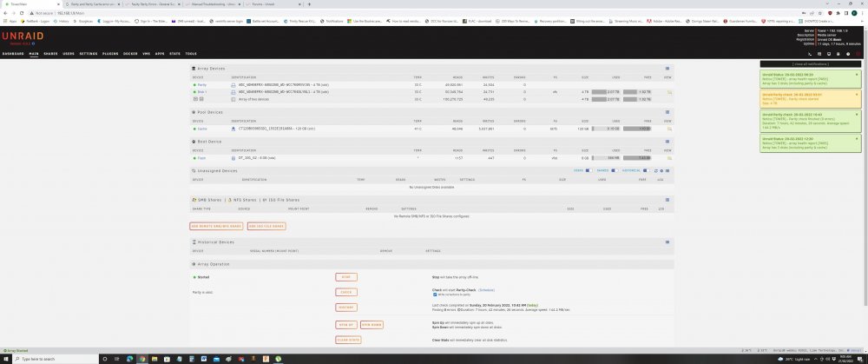Toggle SMB Shares section view icon
868x364 pixels.
tap(667, 200)
